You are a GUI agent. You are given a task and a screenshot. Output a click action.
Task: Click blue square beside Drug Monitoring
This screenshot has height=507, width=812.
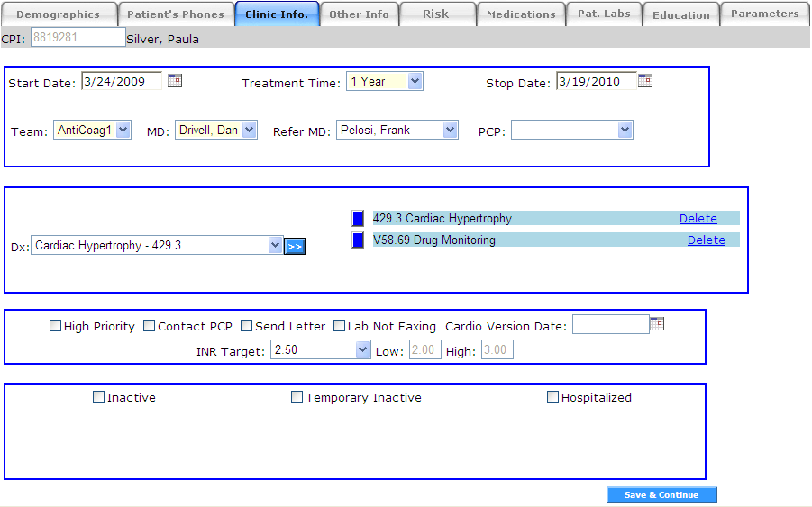point(358,240)
